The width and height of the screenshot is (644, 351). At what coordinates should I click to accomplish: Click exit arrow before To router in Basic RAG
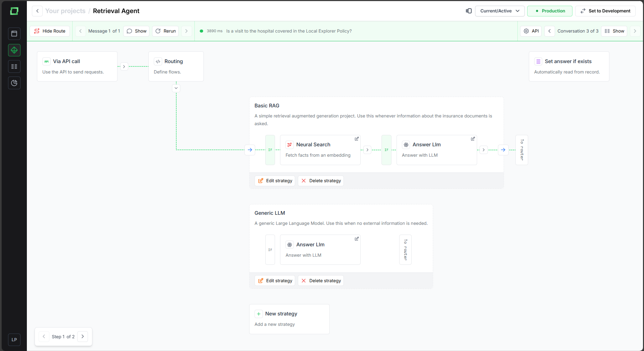pos(503,150)
